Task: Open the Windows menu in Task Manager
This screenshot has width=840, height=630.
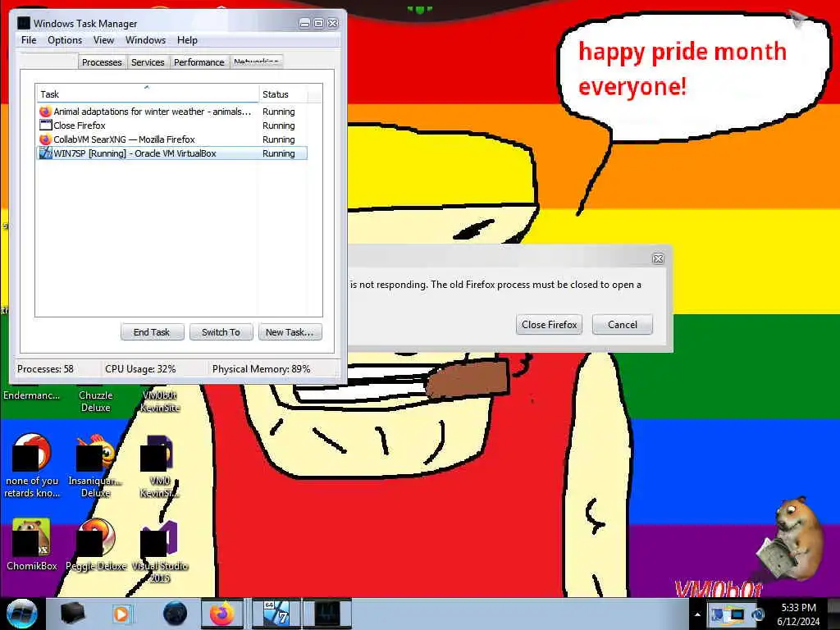Action: pos(145,40)
